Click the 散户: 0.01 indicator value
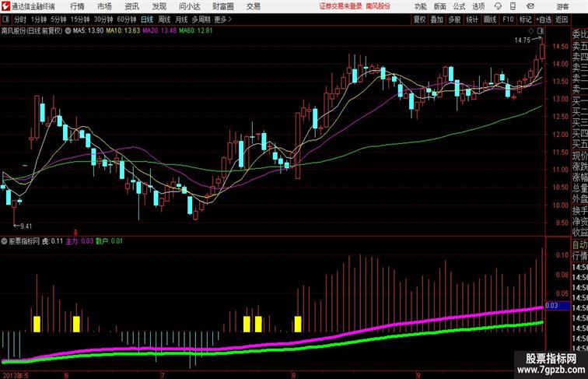Image resolution: width=588 pixels, height=379 pixels. point(109,241)
